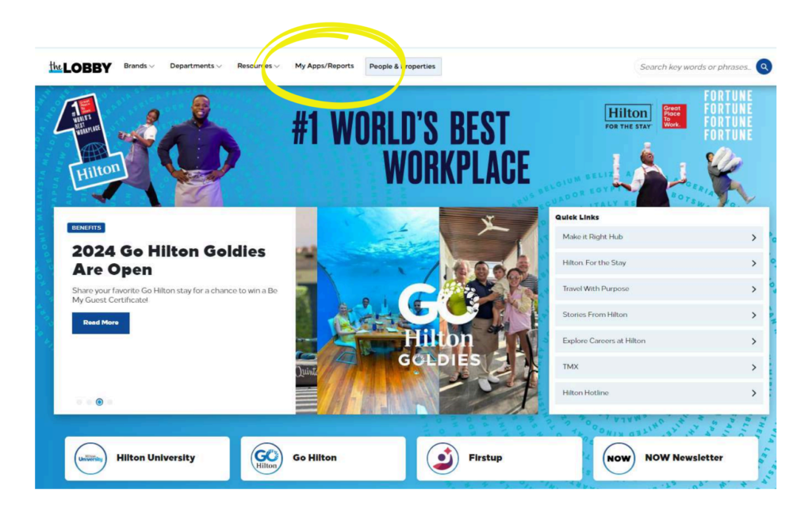Image resolution: width=812 pixels, height=512 pixels.
Task: Click the search key words input field
Action: coord(695,67)
